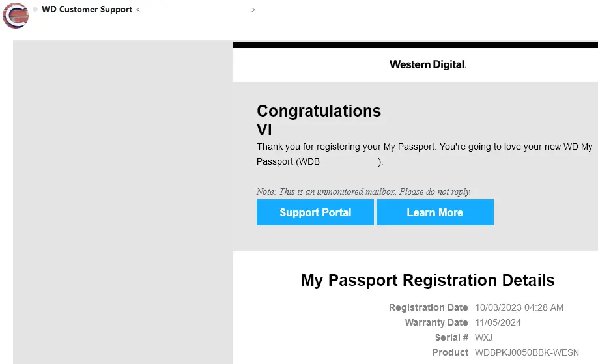Open the Support Portal button

click(315, 212)
